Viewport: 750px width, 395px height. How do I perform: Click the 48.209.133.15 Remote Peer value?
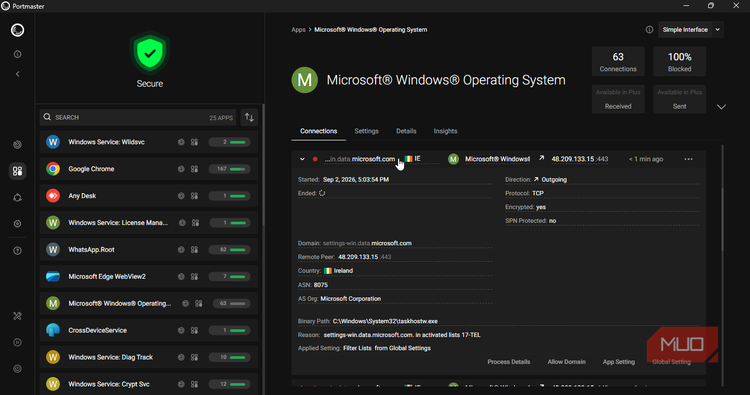point(364,257)
